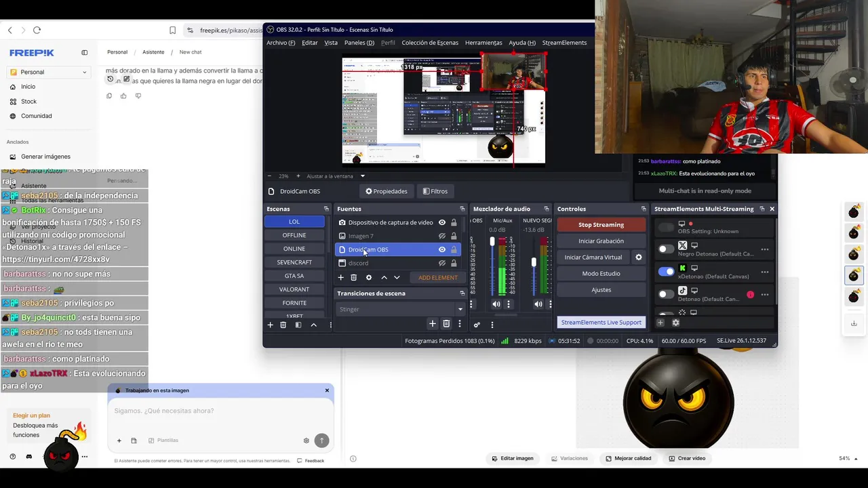This screenshot has width=868, height=488.
Task: Add a new source in Fuentes panel
Action: tap(341, 277)
